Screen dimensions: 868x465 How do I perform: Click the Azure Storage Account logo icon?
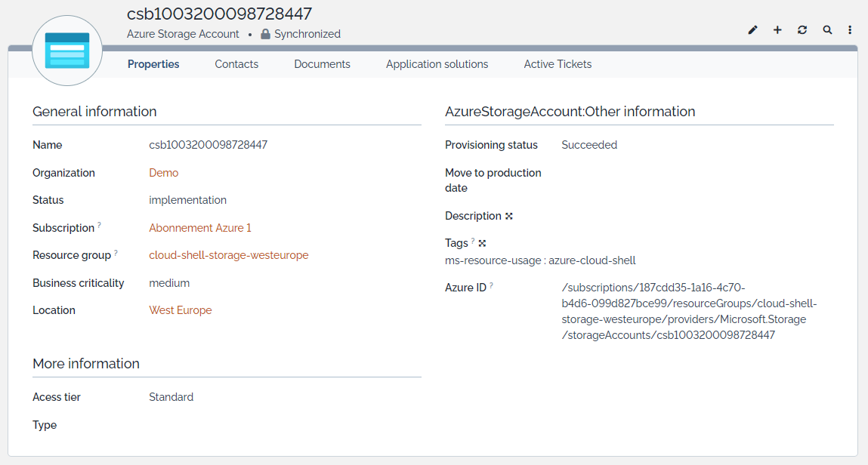pos(67,50)
